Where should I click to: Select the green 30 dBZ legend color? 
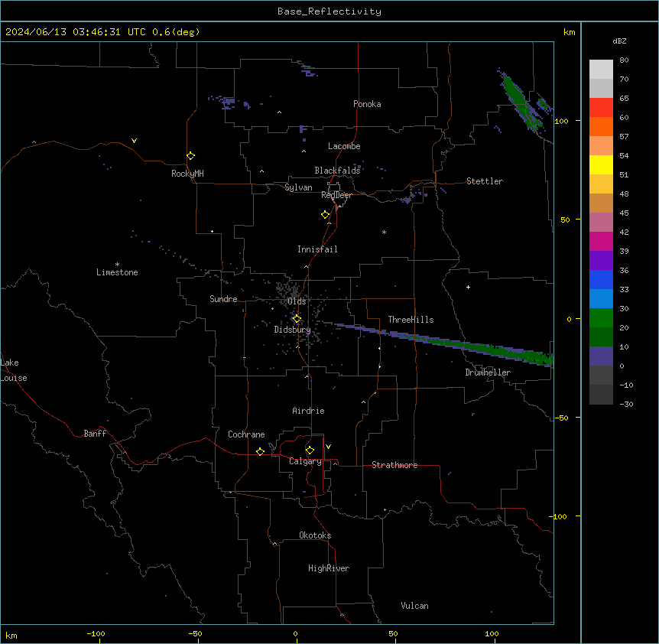[x=601, y=318]
